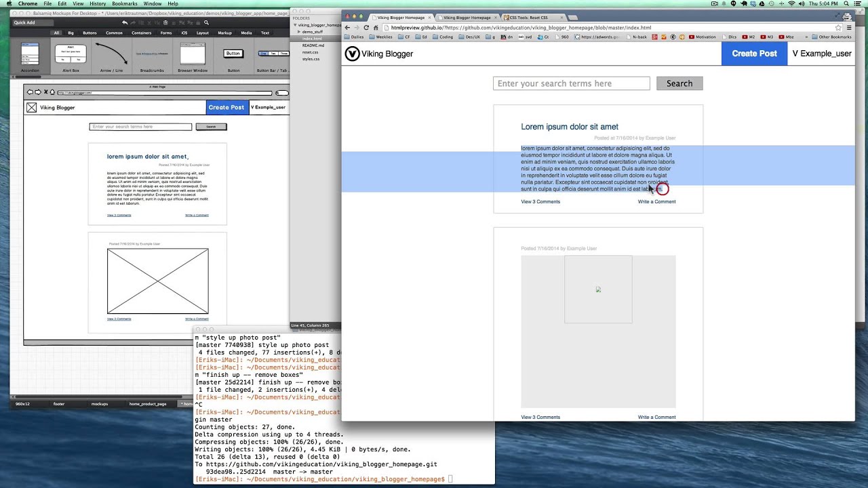The width and height of the screenshot is (868, 488).
Task: Focus the Quick Add field in Balsamiq
Action: tap(33, 22)
